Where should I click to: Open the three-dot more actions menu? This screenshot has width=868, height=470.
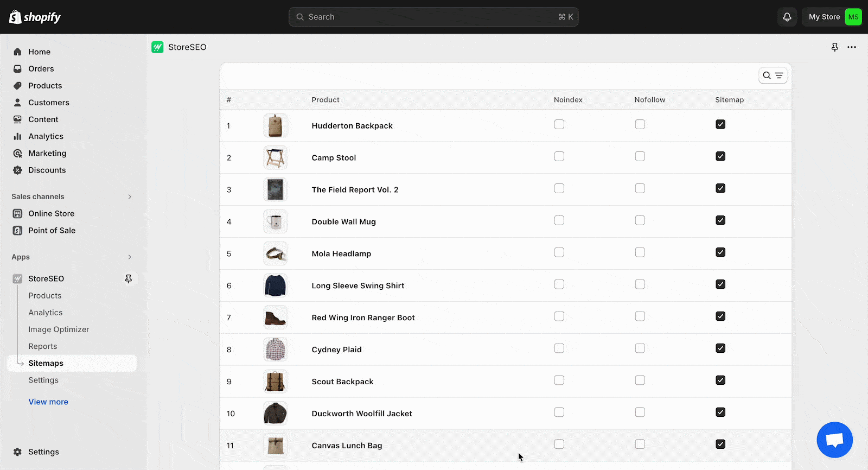coord(852,47)
